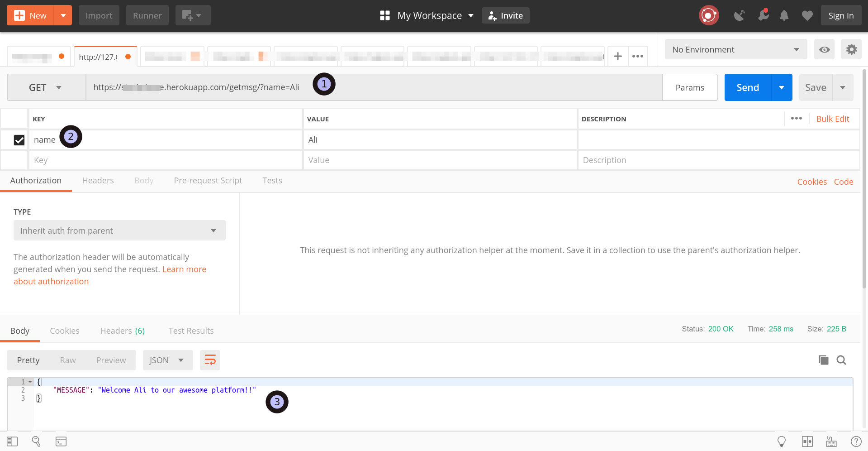Viewport: 868px width, 451px height.
Task: Open the Help question mark icon
Action: click(855, 441)
